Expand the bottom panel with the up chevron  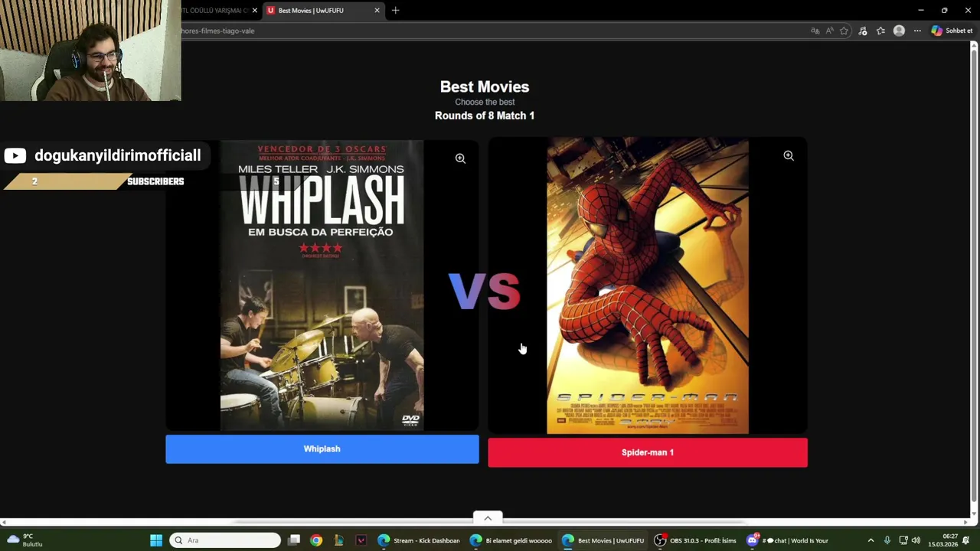pyautogui.click(x=488, y=518)
